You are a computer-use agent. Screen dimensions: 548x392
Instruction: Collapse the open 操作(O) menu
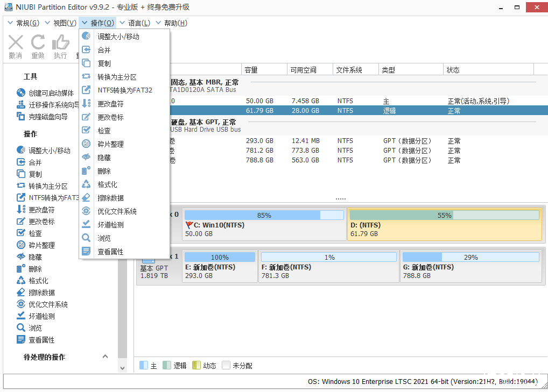point(97,23)
